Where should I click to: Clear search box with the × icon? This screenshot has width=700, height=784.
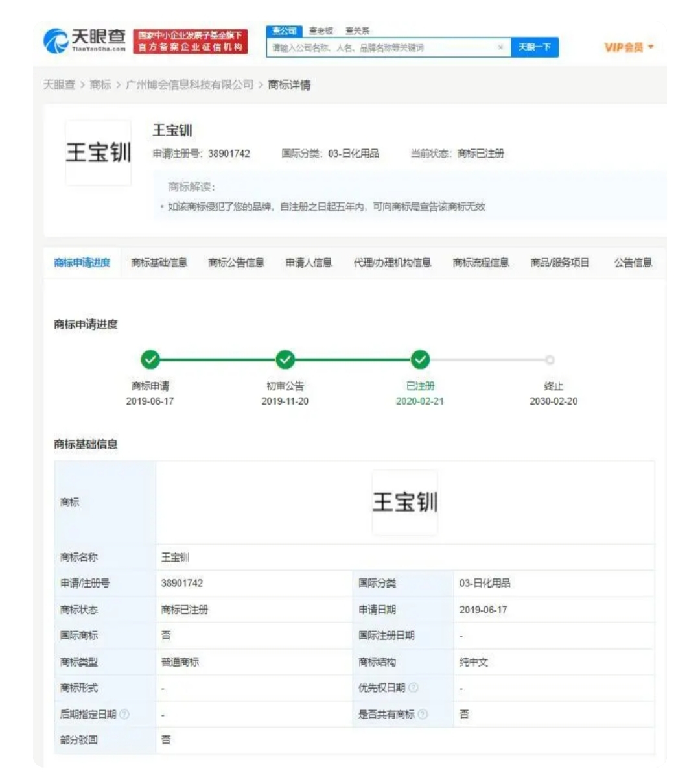(500, 47)
